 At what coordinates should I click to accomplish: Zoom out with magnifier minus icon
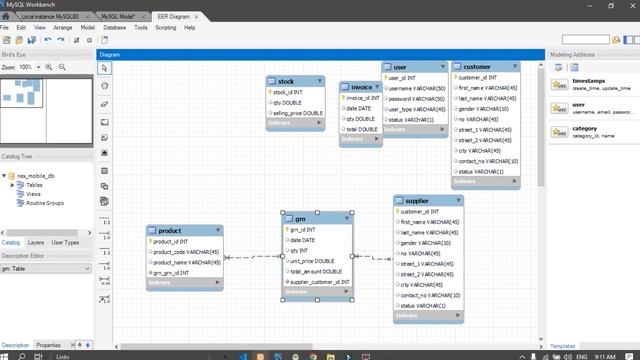point(62,67)
